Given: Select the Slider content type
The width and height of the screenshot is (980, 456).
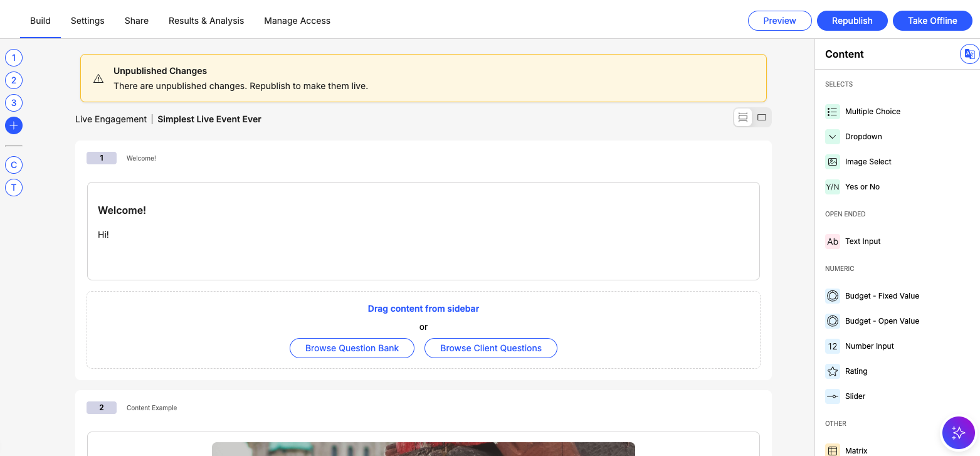Looking at the screenshot, I should pyautogui.click(x=855, y=396).
